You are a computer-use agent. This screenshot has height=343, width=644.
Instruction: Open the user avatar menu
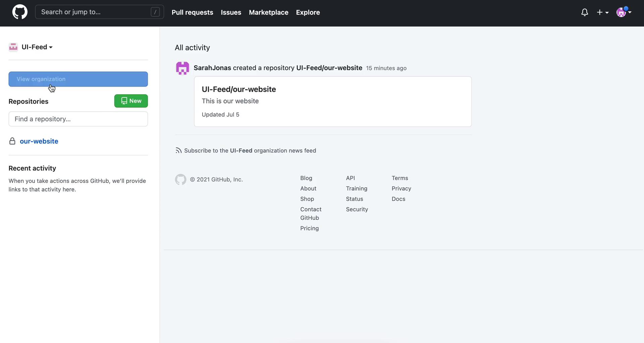624,12
